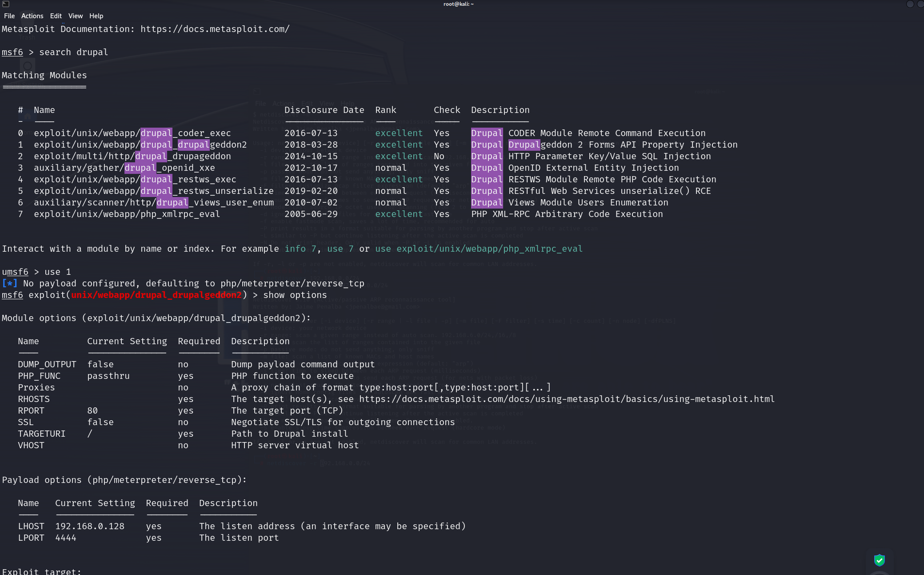
Task: Click the LPORT value 4444
Action: pos(66,538)
